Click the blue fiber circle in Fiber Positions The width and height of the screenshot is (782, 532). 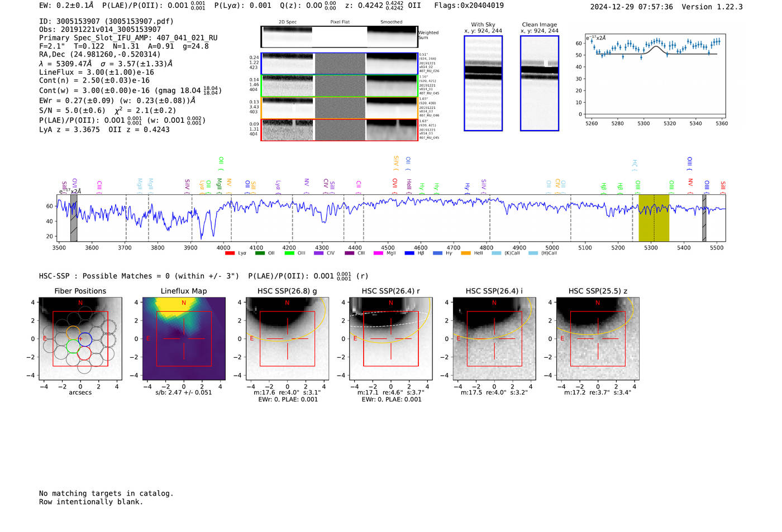pos(84,339)
